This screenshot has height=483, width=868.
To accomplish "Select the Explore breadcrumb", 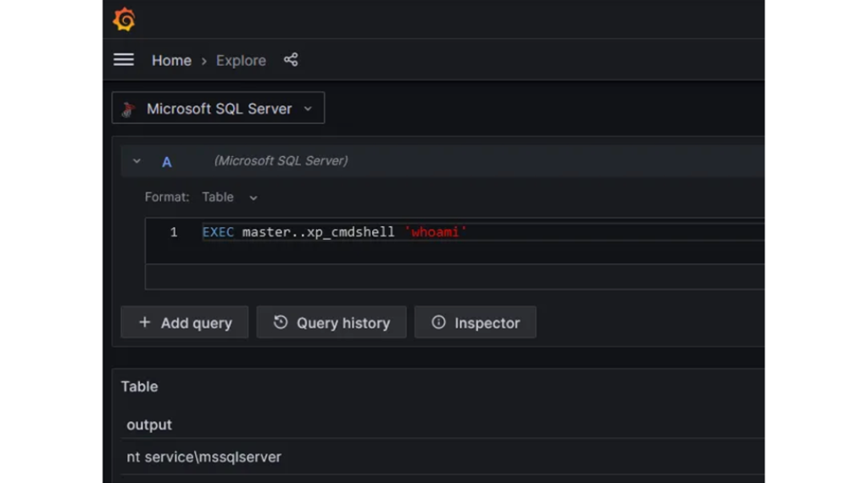I will 241,60.
